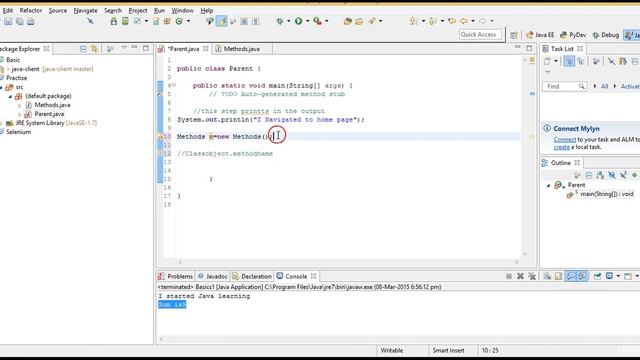Collapse Parent node in Outline
The width and height of the screenshot is (640, 360).
(x=549, y=185)
